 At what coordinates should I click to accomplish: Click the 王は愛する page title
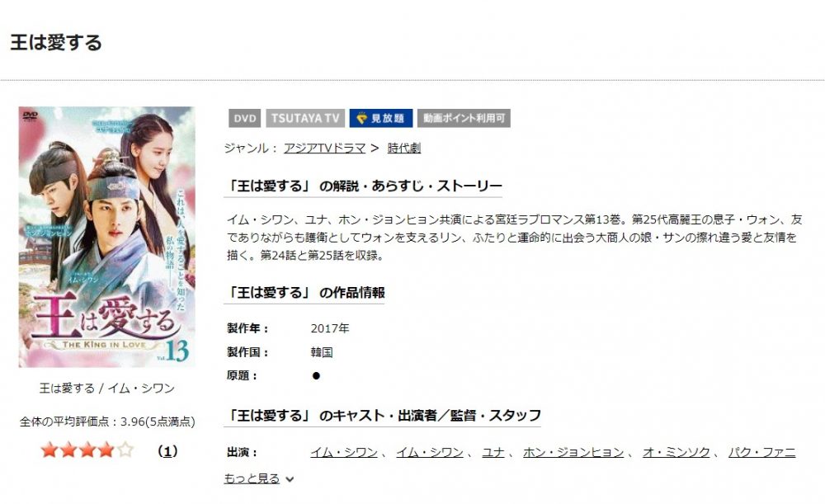click(x=56, y=43)
